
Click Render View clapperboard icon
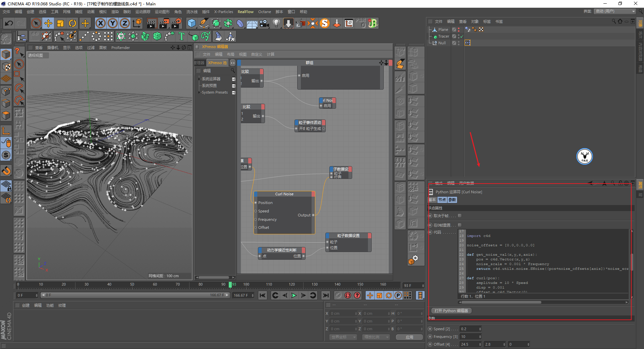(152, 23)
